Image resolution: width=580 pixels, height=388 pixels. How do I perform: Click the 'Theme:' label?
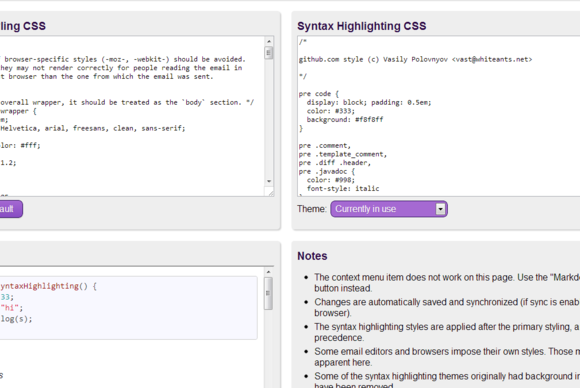pyautogui.click(x=311, y=209)
